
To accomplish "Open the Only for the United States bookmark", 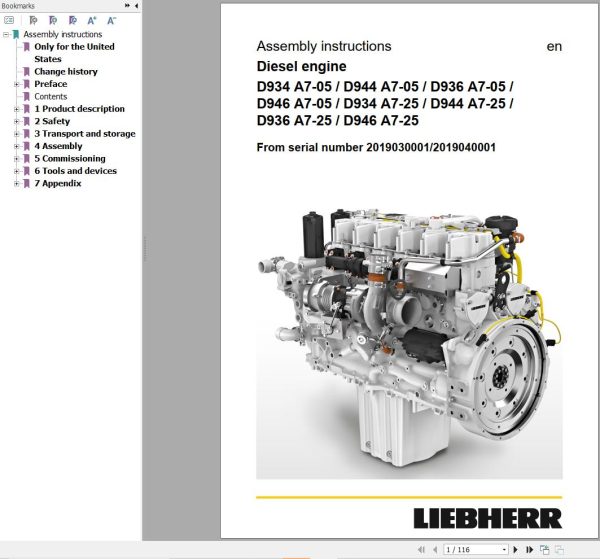I will [74, 53].
